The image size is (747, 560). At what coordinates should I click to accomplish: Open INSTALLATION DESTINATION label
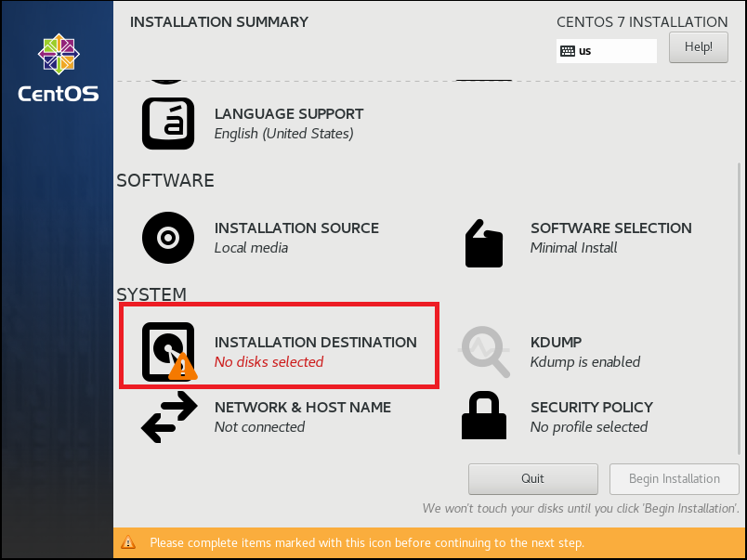point(315,343)
